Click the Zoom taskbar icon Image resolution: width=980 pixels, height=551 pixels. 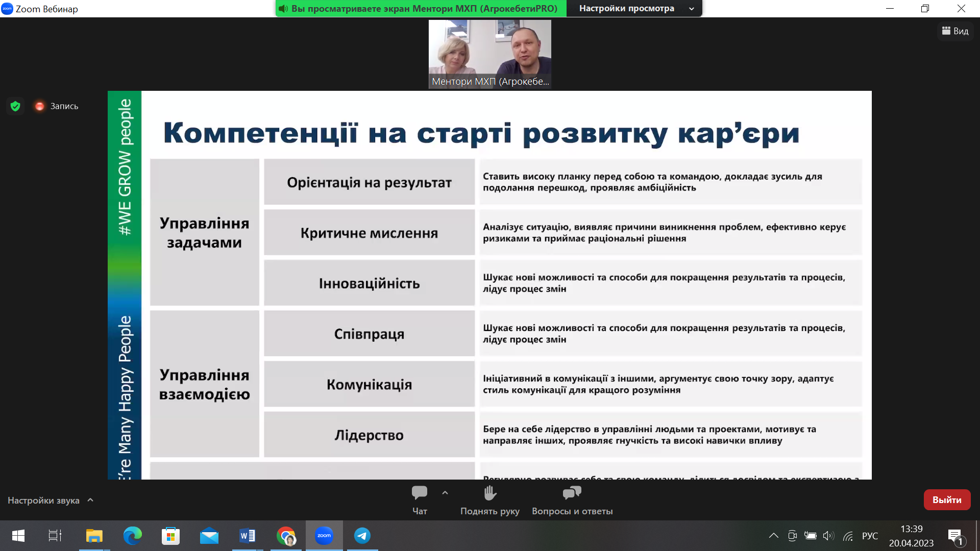[x=324, y=536]
